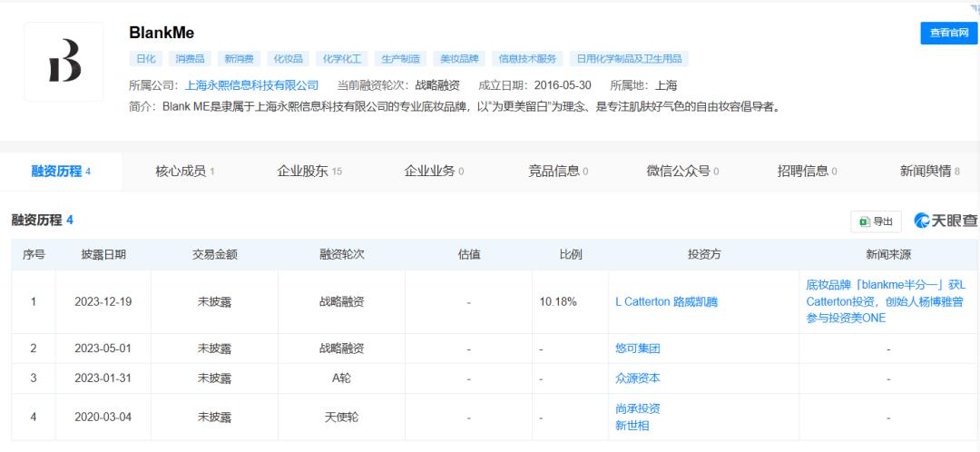Switch to the 招聘信息 tab
Viewport: 980px width, 452px height.
pyautogui.click(x=807, y=172)
